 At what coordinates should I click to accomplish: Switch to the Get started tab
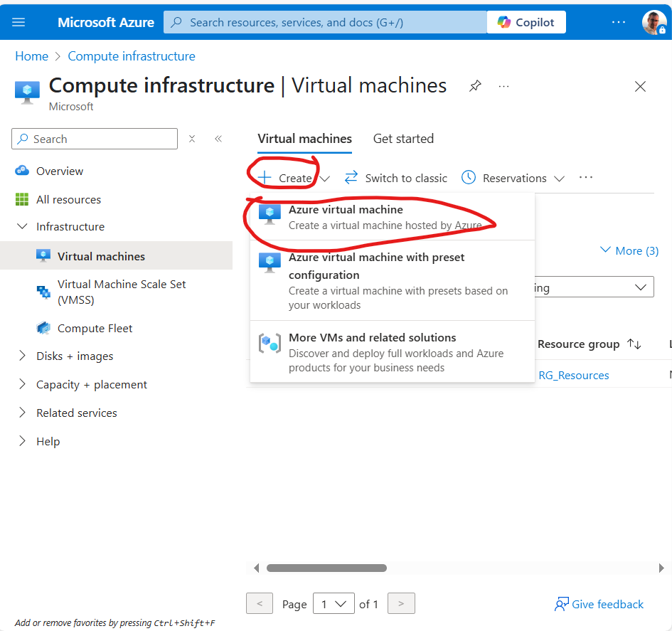coord(403,139)
